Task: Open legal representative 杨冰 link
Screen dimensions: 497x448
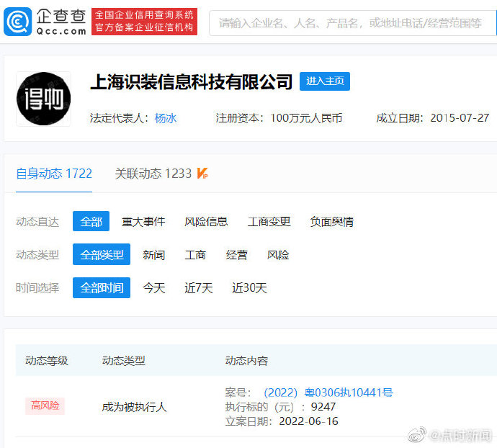Action: [x=166, y=118]
